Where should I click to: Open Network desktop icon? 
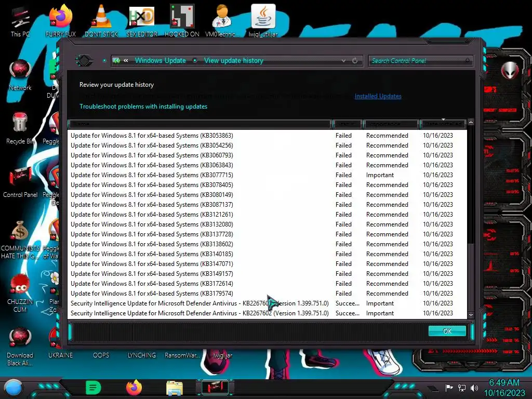20,75
